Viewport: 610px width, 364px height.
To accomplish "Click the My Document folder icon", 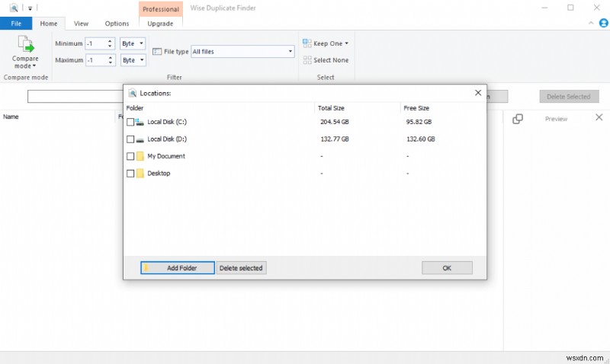I will [x=140, y=156].
